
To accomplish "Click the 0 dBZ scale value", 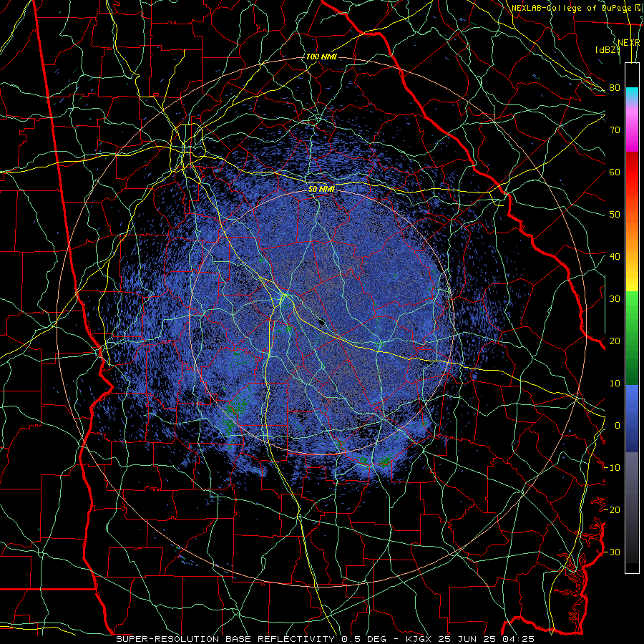I will (618, 426).
